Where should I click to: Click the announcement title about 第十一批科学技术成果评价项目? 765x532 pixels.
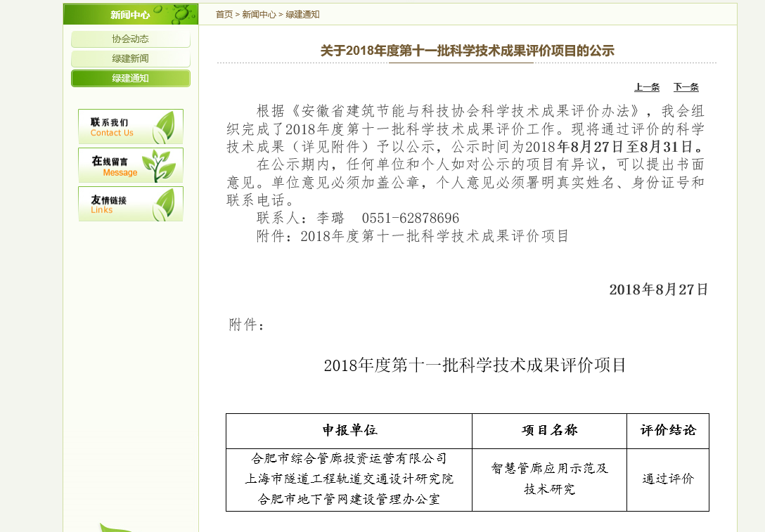pos(467,49)
